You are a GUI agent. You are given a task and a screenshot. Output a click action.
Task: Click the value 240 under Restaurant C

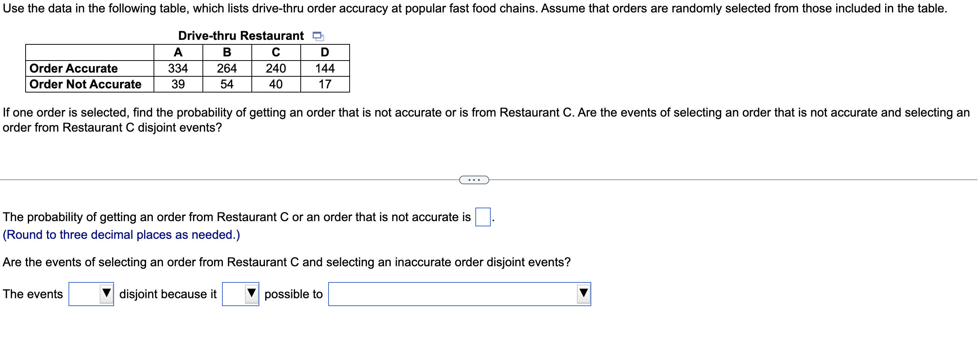pyautogui.click(x=275, y=68)
